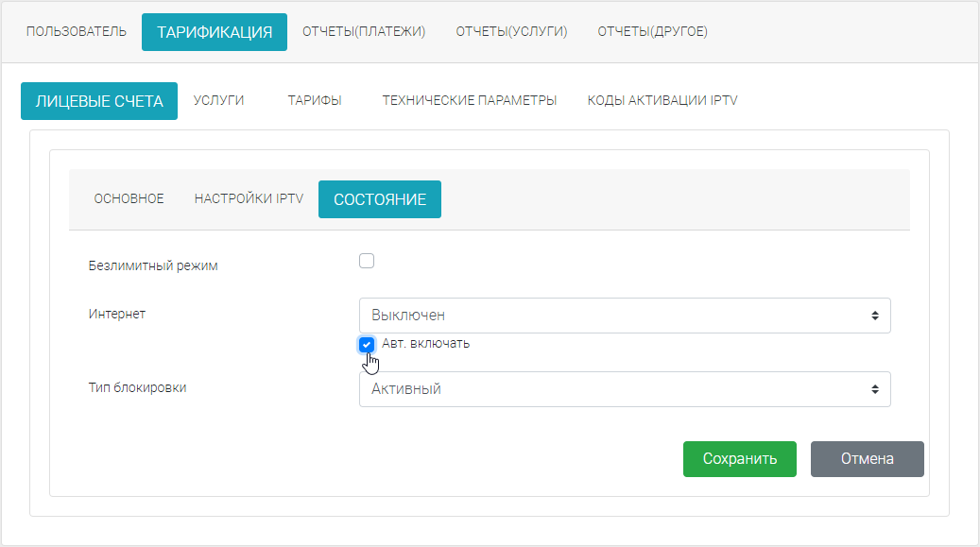The height and width of the screenshot is (547, 980).
Task: Open the ТАРИФЫ subsection
Action: (x=315, y=98)
